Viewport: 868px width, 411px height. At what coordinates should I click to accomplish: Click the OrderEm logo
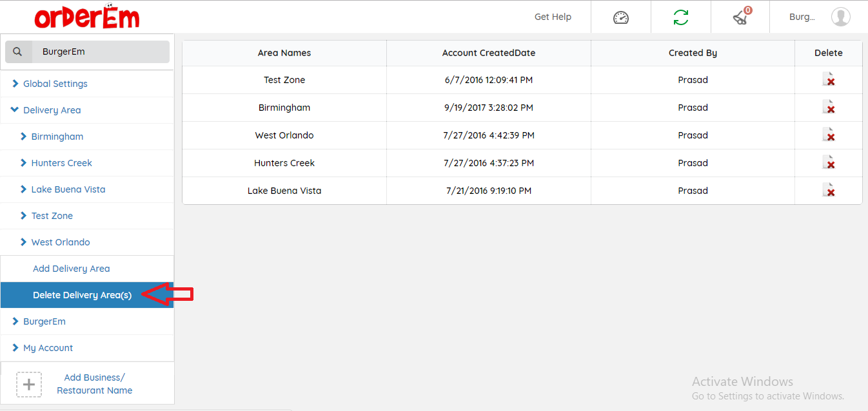point(87,17)
